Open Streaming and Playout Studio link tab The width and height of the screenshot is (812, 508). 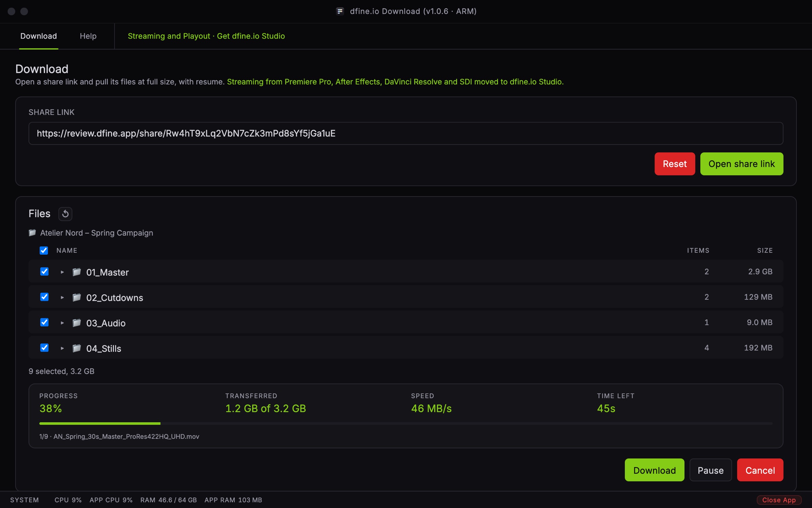click(206, 36)
